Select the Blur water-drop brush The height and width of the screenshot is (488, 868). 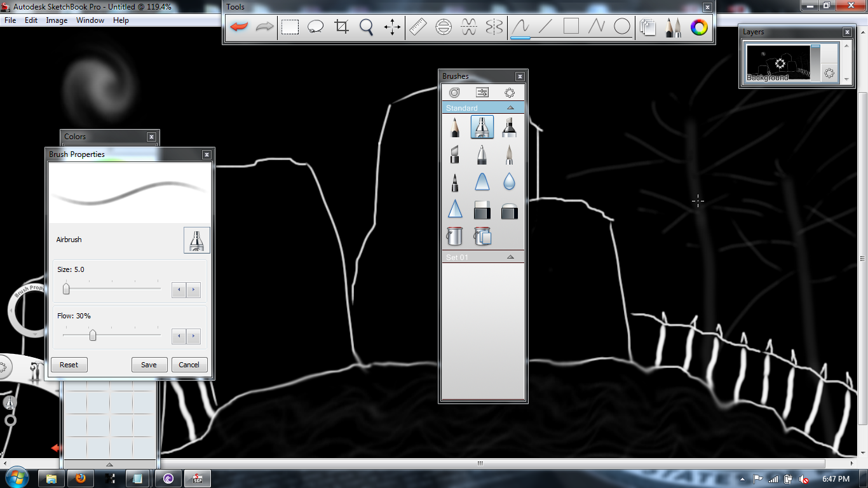[x=509, y=182]
